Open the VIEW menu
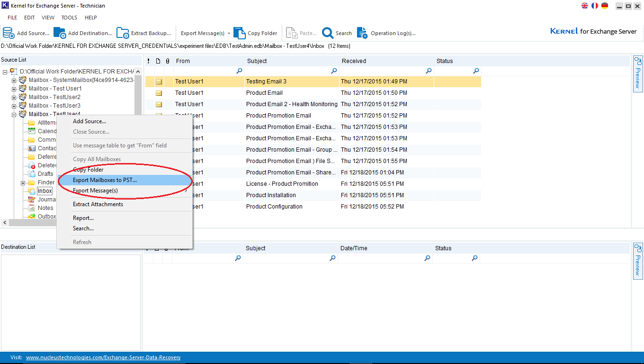The height and width of the screenshot is (364, 644). [x=48, y=18]
